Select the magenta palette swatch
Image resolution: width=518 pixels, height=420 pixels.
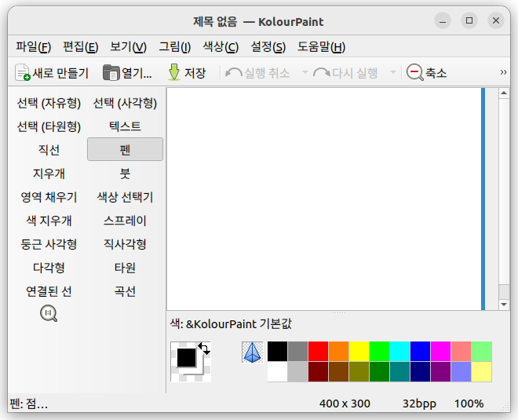coord(441,351)
